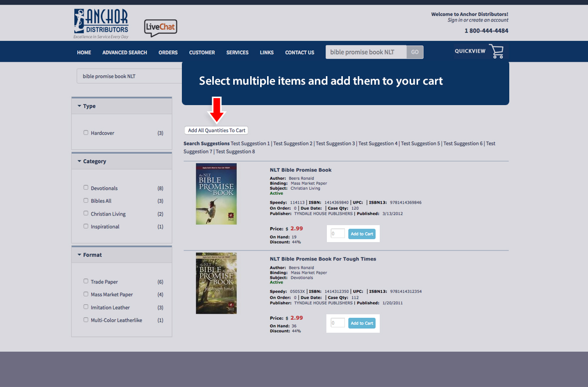Click the QUICKVIEW link
The height and width of the screenshot is (387, 588).
click(470, 51)
